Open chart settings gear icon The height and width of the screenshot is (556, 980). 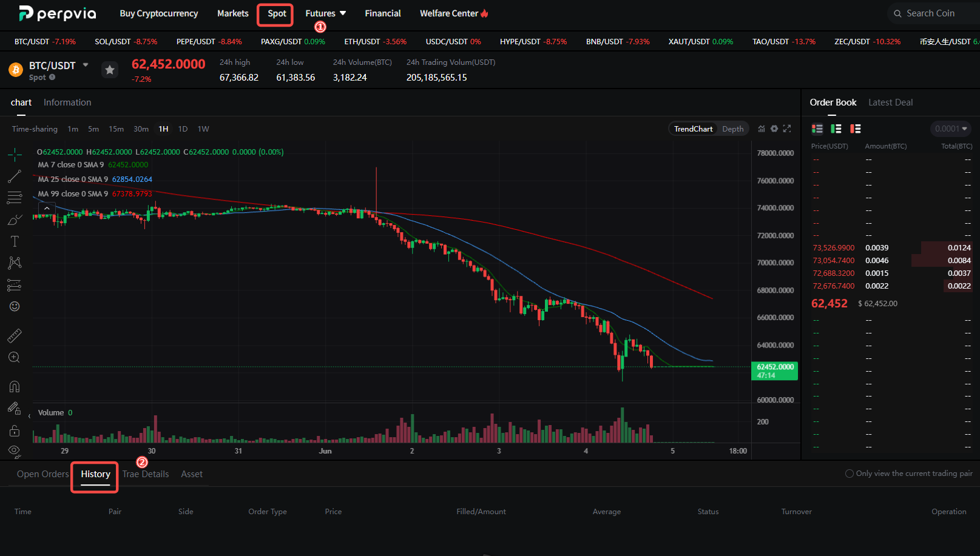[x=774, y=129]
